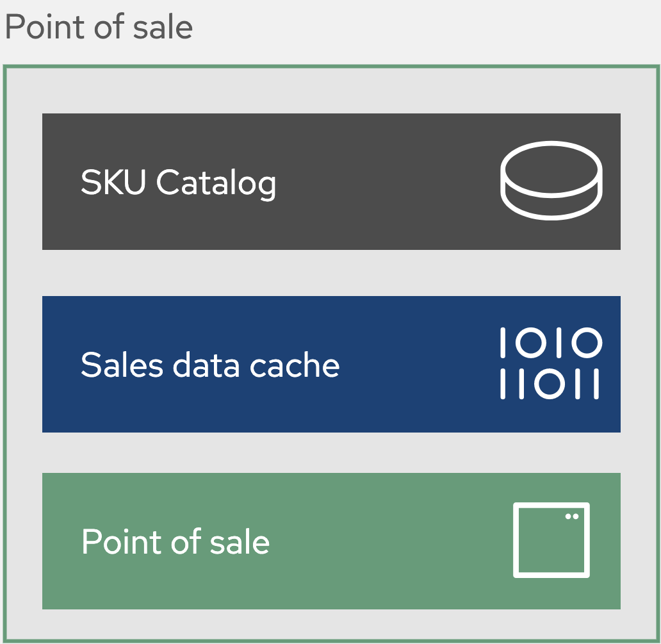
Task: Click the application window icon
Action: (551, 540)
